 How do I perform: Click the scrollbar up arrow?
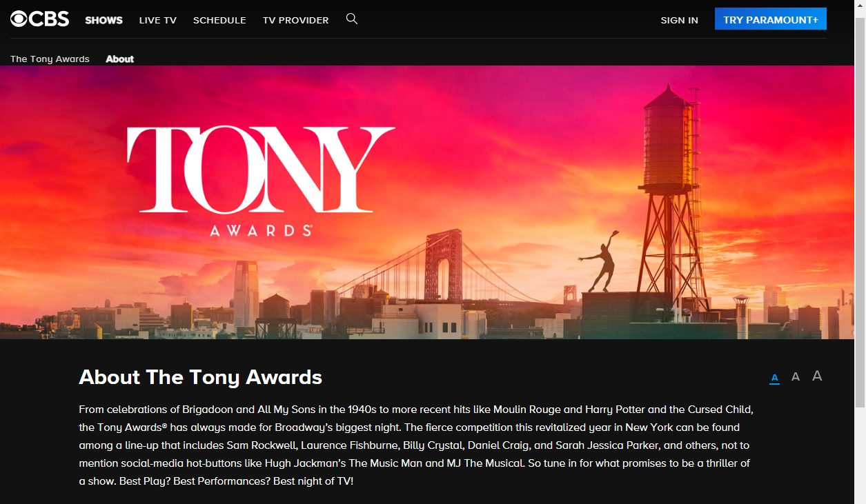(x=860, y=4)
